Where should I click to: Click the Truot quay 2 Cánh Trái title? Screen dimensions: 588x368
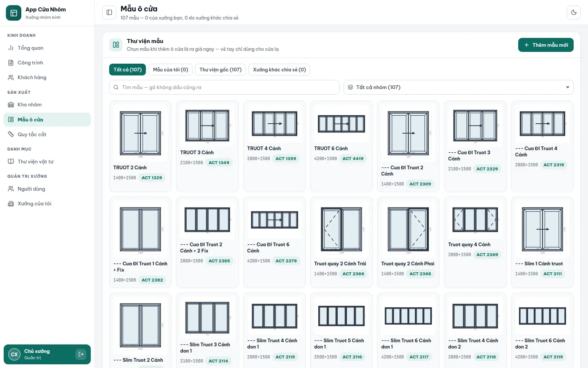pyautogui.click(x=340, y=263)
